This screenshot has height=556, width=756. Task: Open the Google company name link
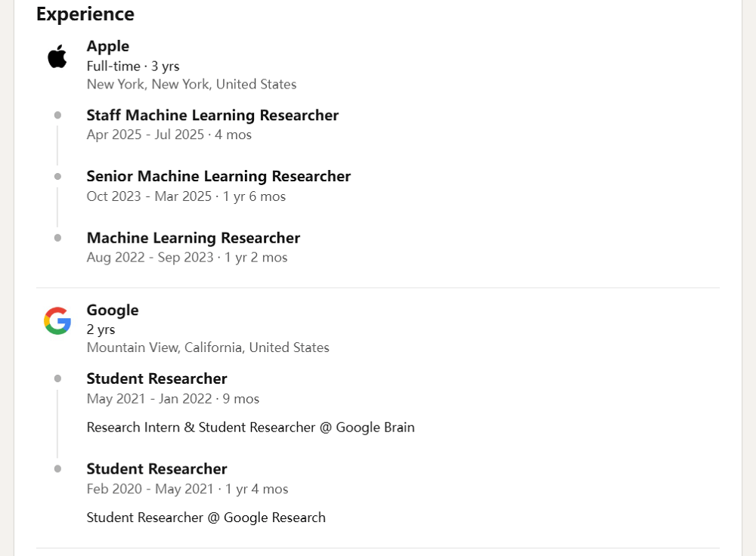point(113,310)
